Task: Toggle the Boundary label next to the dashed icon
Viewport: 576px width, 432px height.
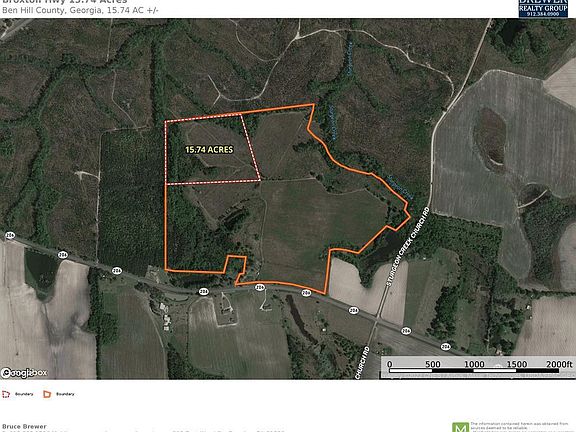Action: pos(24,394)
